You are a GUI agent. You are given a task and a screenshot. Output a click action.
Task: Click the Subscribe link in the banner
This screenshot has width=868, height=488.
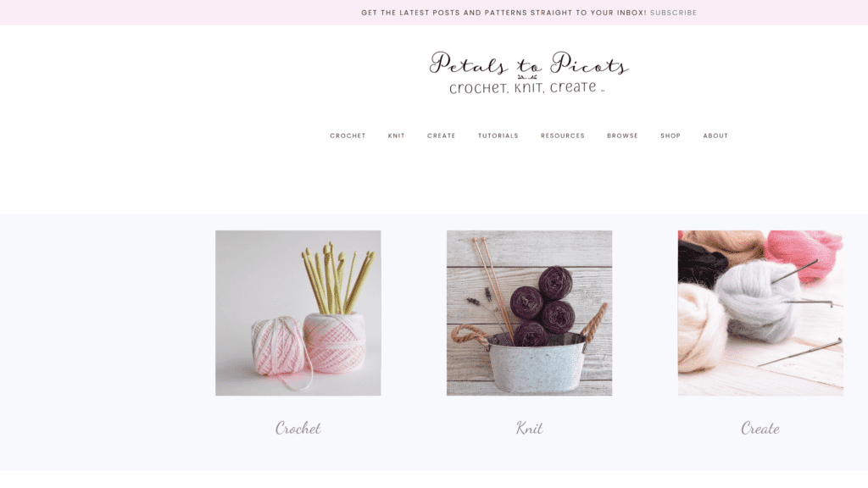pos(673,13)
